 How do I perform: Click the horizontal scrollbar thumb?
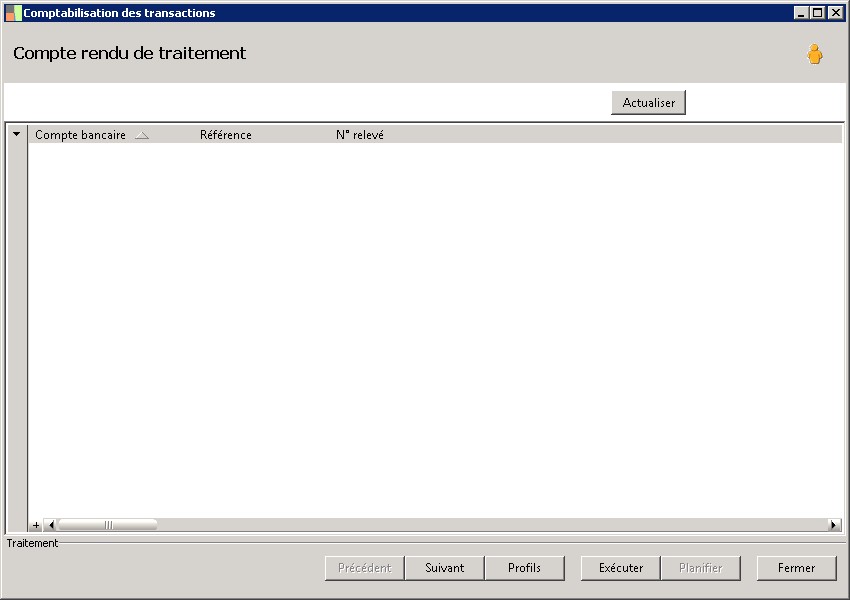point(108,525)
